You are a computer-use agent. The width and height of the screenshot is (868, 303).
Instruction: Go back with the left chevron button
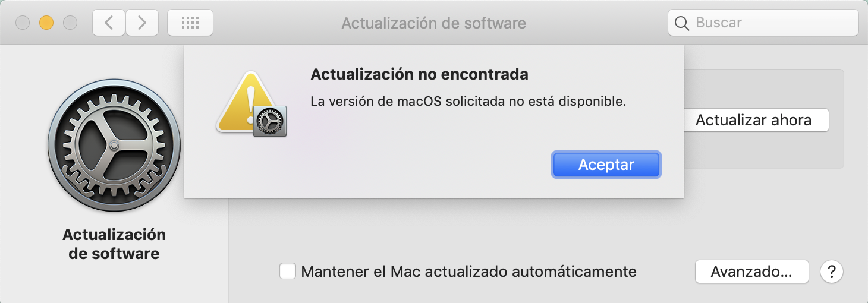tap(108, 23)
